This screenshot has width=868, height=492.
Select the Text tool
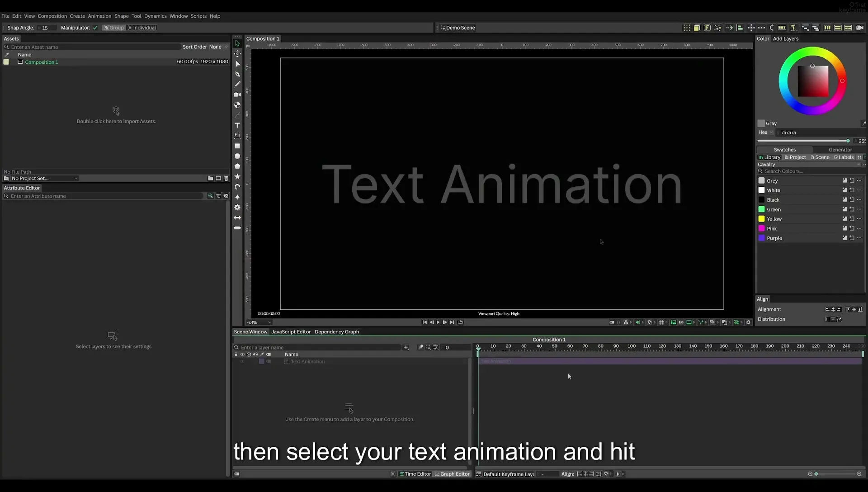click(237, 125)
